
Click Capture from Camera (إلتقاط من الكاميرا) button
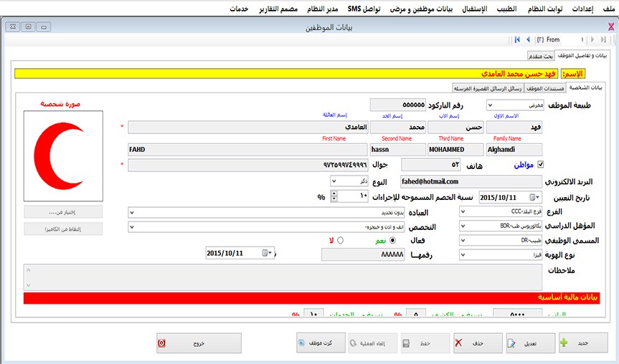coord(63,229)
